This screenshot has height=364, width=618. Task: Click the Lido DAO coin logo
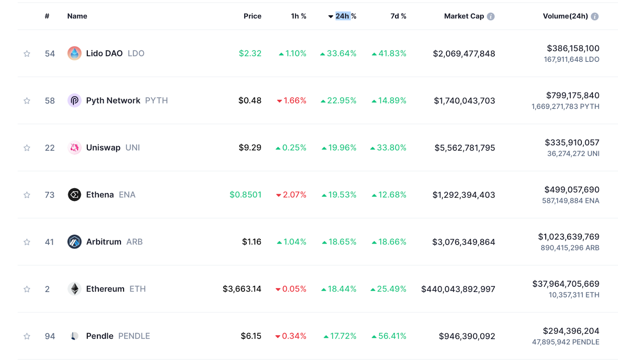pyautogui.click(x=75, y=53)
